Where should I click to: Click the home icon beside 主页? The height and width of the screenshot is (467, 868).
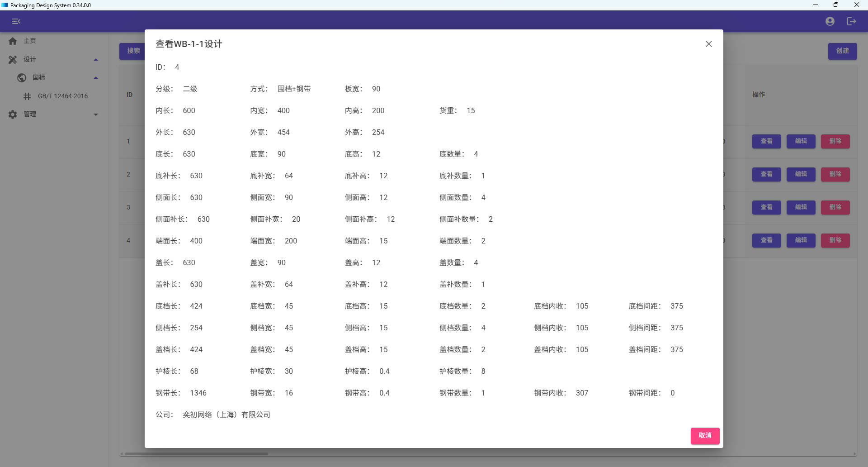13,41
